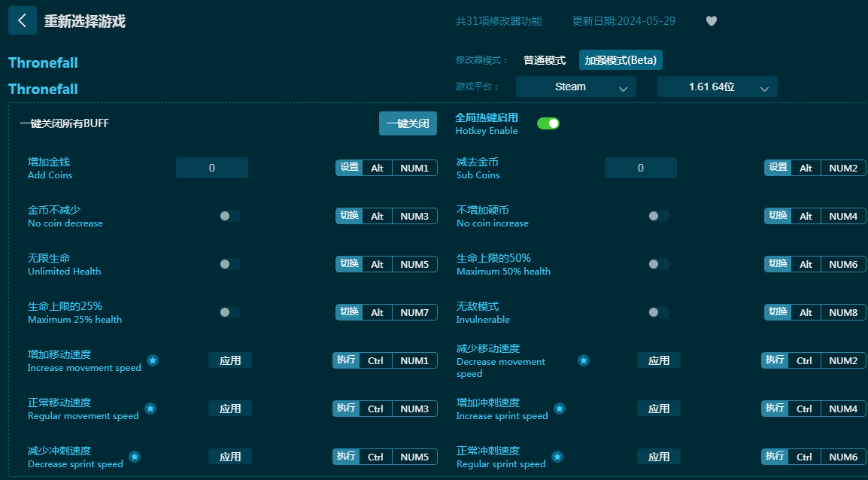The height and width of the screenshot is (480, 868).
Task: Click the NUM4 key for No coin increase
Action: 844,216
